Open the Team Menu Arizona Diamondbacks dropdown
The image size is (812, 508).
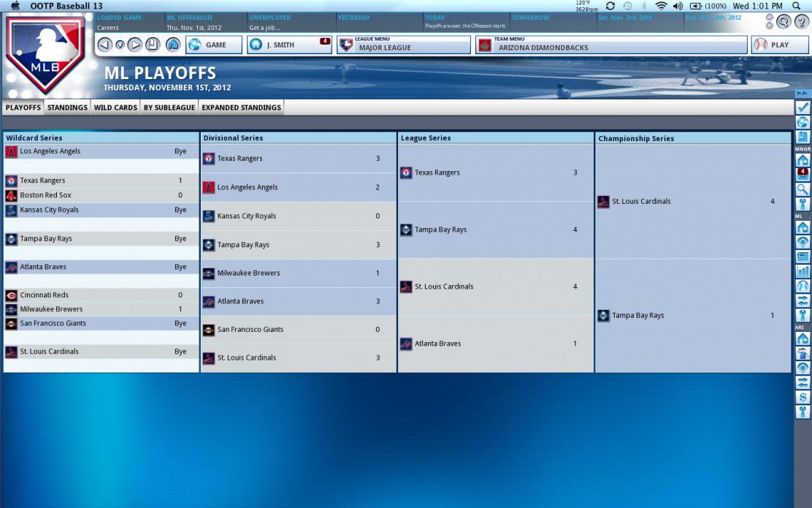point(610,45)
